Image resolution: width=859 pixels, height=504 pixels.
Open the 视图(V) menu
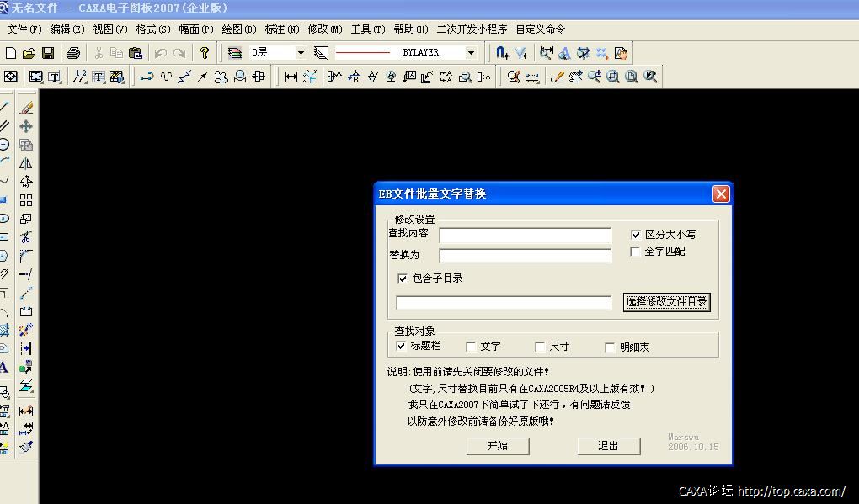pos(110,29)
